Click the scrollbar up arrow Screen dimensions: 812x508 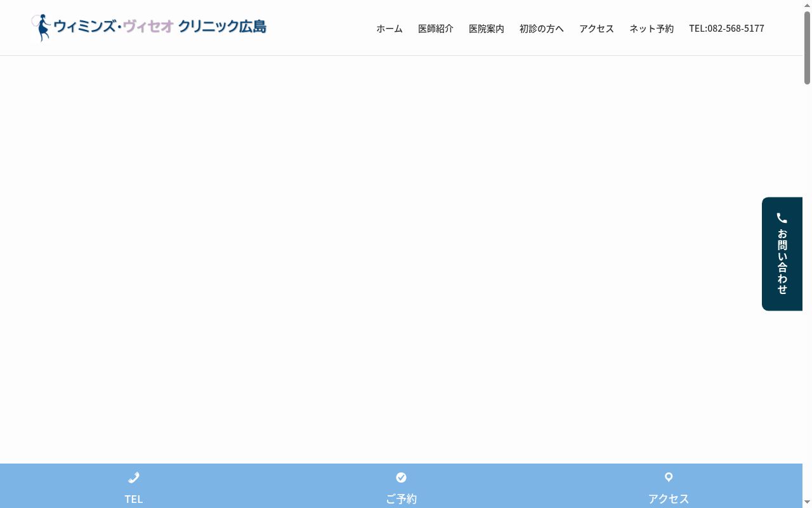tap(807, 5)
